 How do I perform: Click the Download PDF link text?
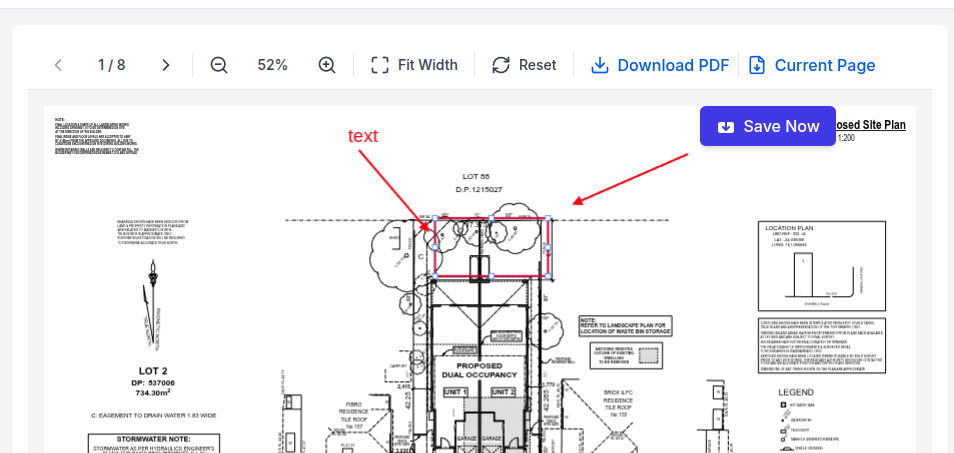672,65
